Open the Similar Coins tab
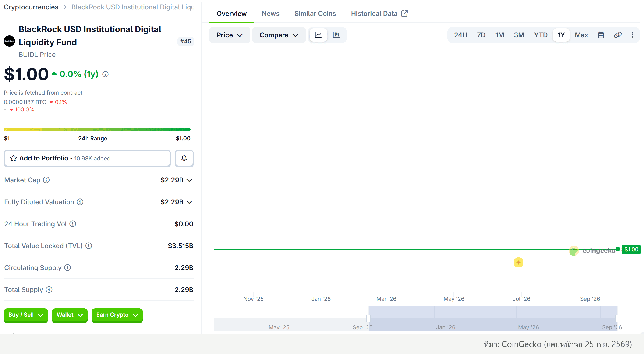Screen dimensions: 644x354 point(315,14)
